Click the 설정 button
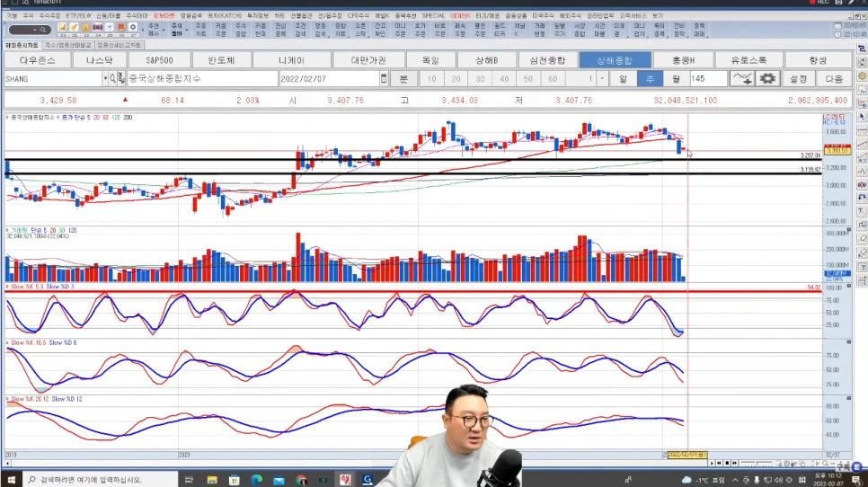 (798, 79)
